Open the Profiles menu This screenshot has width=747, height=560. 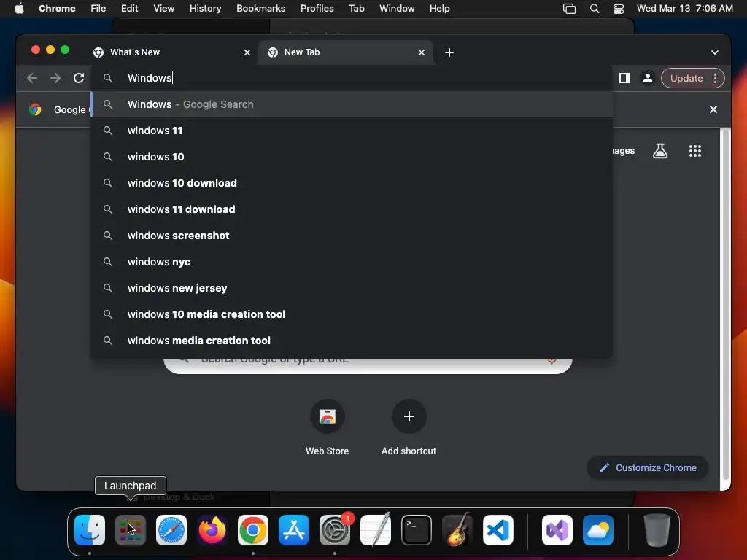tap(317, 9)
